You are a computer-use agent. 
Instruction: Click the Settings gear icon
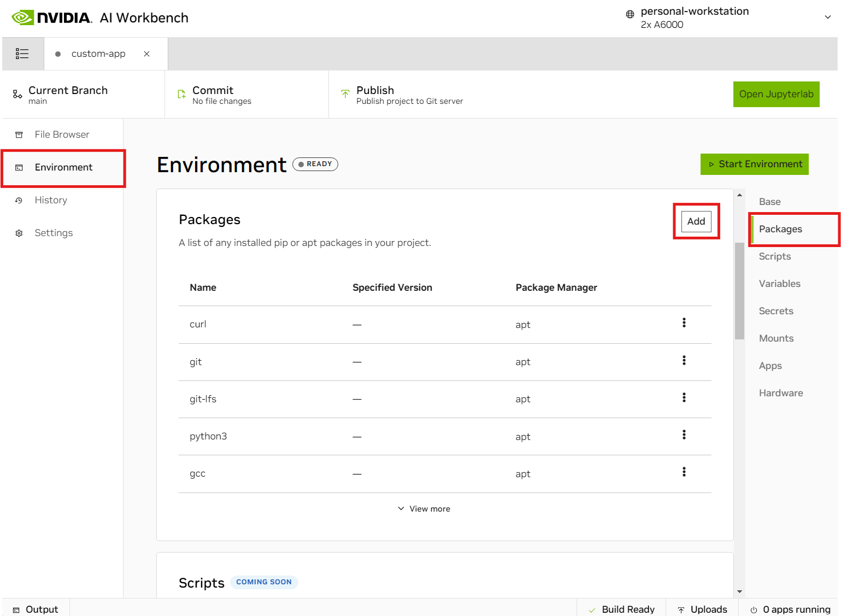point(19,233)
